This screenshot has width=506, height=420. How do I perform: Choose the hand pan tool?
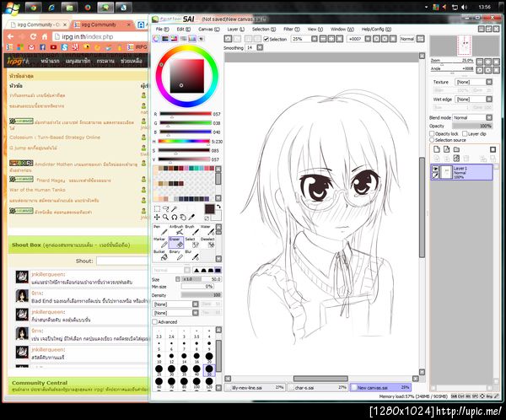click(183, 218)
